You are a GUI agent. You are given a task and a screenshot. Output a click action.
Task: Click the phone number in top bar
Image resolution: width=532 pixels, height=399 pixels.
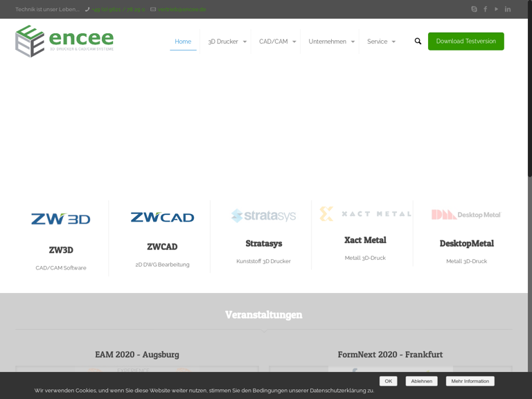point(118,9)
